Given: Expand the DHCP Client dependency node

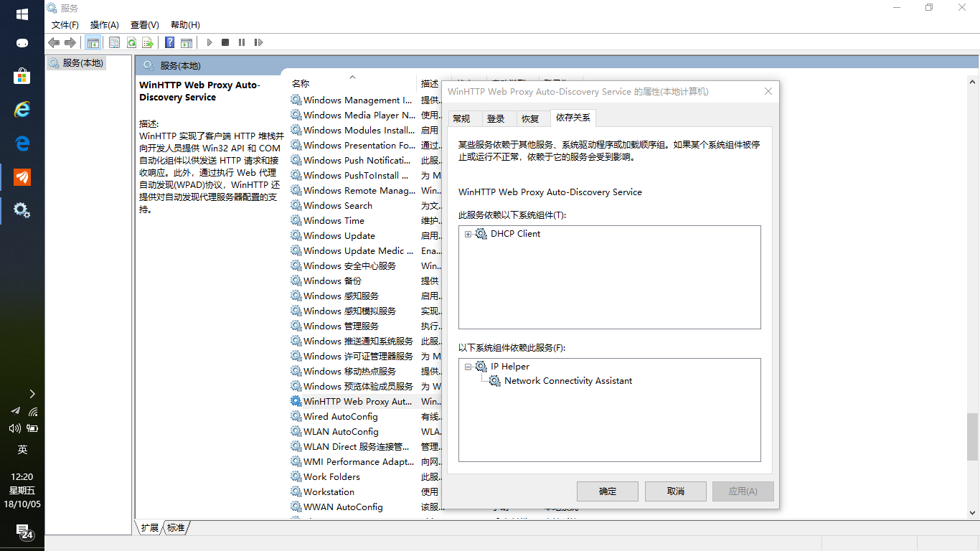Looking at the screenshot, I should (468, 234).
